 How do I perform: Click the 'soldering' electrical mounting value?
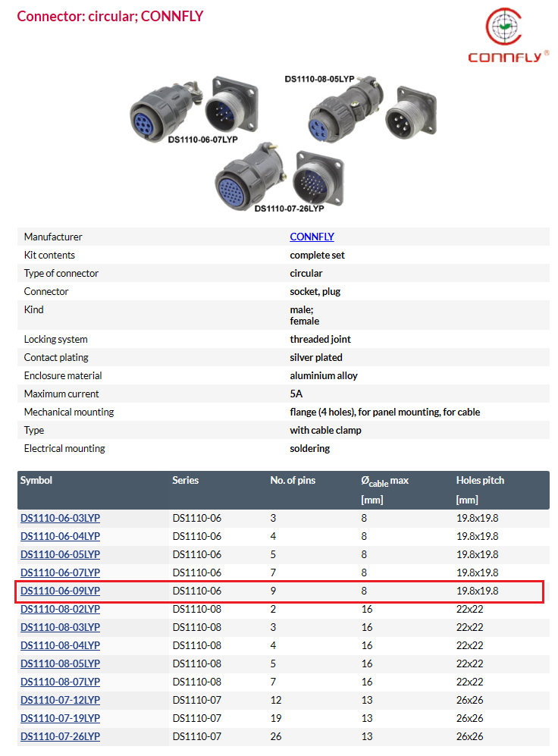[x=310, y=448]
